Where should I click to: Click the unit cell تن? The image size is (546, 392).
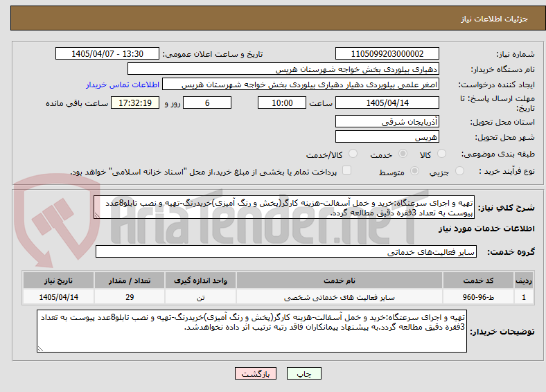pos(200,297)
